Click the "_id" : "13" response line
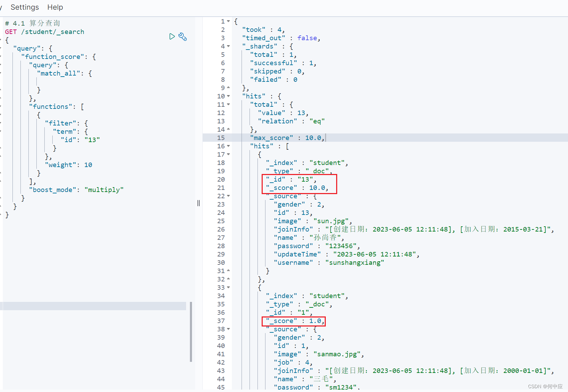This screenshot has width=568, height=392. pyautogui.click(x=291, y=179)
